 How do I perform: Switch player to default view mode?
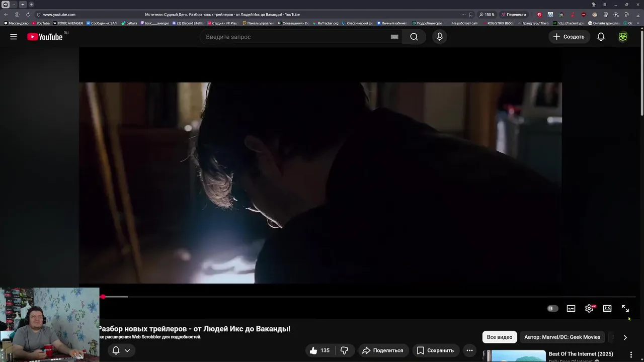pyautogui.click(x=607, y=309)
